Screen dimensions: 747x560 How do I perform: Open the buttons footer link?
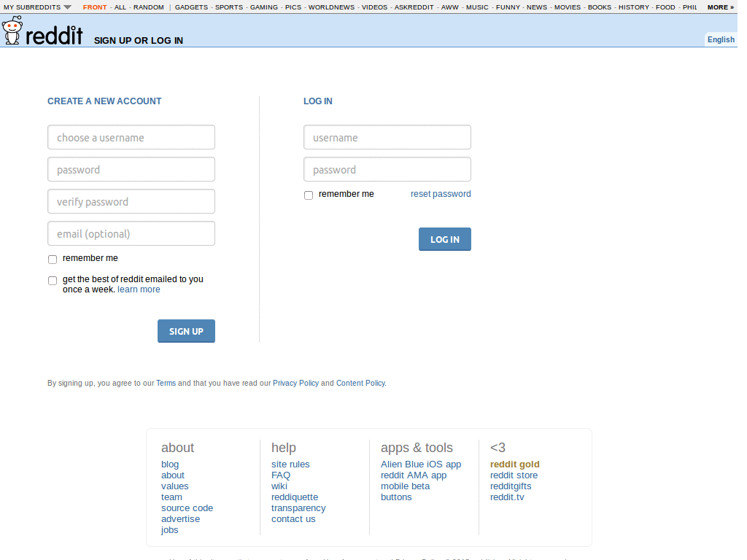(x=396, y=497)
